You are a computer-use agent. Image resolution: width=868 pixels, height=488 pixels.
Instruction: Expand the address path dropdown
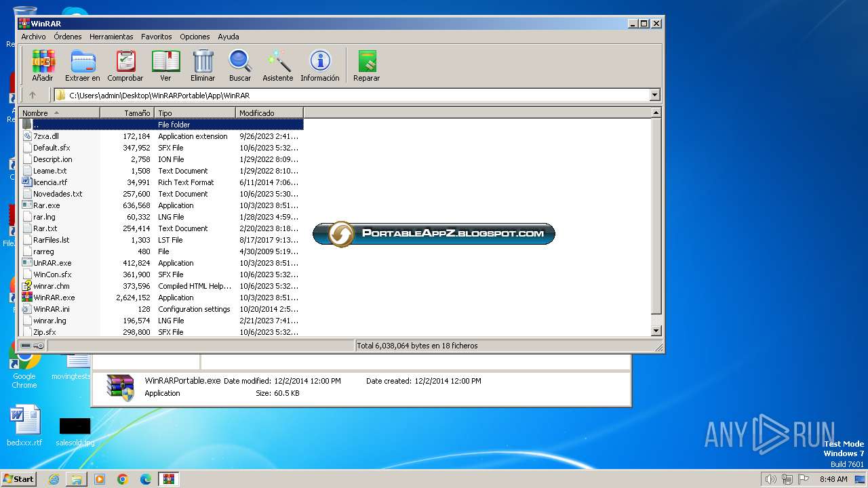tap(654, 96)
